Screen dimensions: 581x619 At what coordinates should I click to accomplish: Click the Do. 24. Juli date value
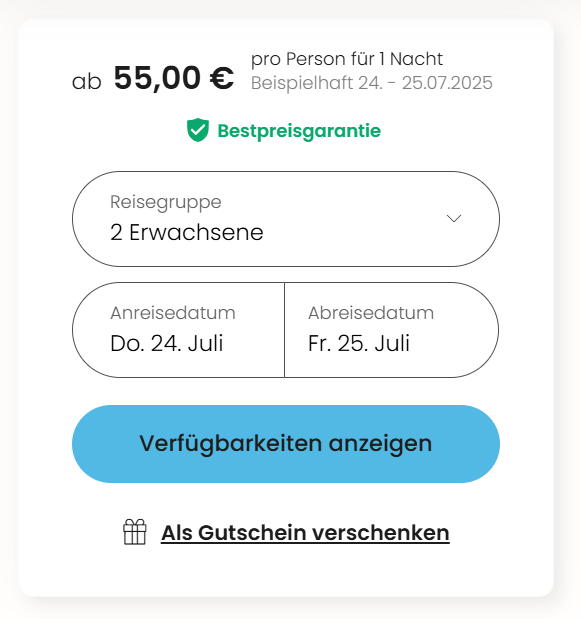[x=167, y=343]
